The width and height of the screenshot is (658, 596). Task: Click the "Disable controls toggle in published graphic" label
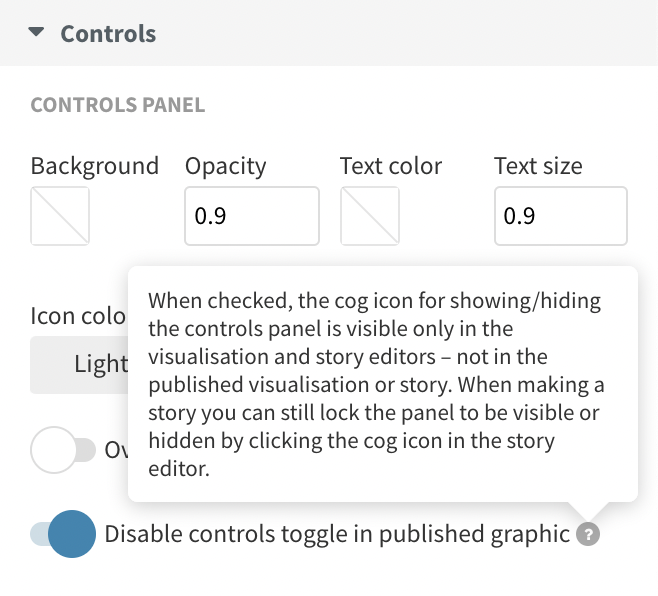coord(337,534)
